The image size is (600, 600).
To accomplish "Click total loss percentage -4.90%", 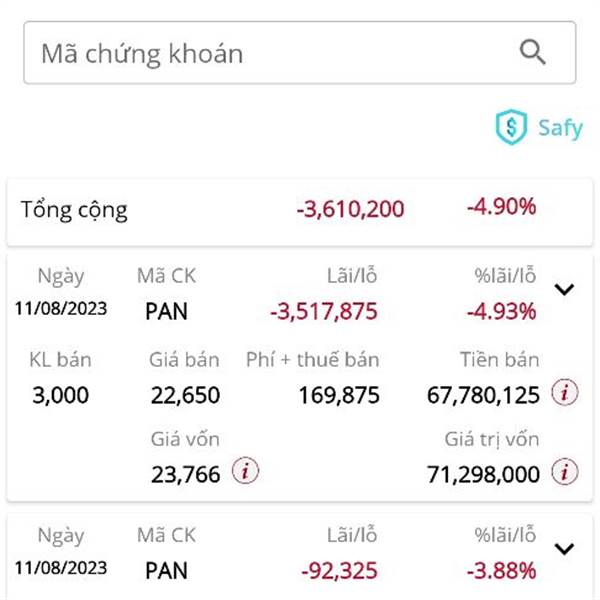I will [501, 207].
